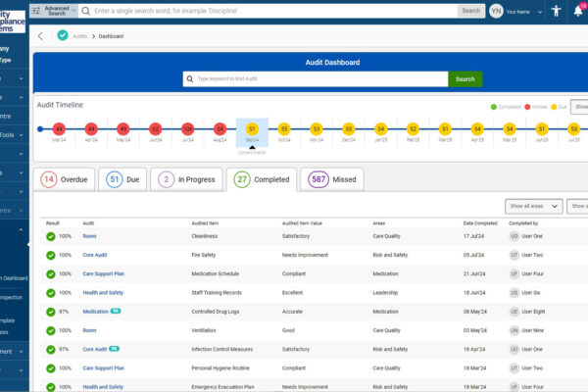The height and width of the screenshot is (392, 588).
Task: Select the Apr'24 timeline marker
Action: tap(91, 129)
